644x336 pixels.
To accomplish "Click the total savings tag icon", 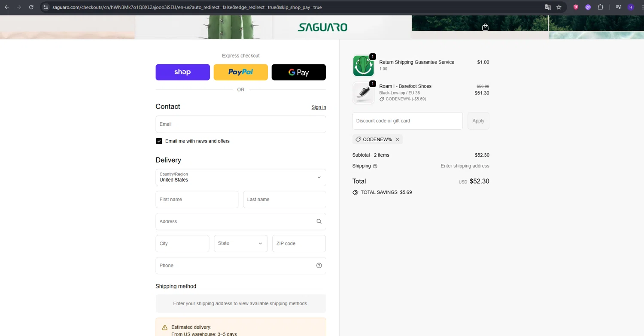I will (x=355, y=193).
